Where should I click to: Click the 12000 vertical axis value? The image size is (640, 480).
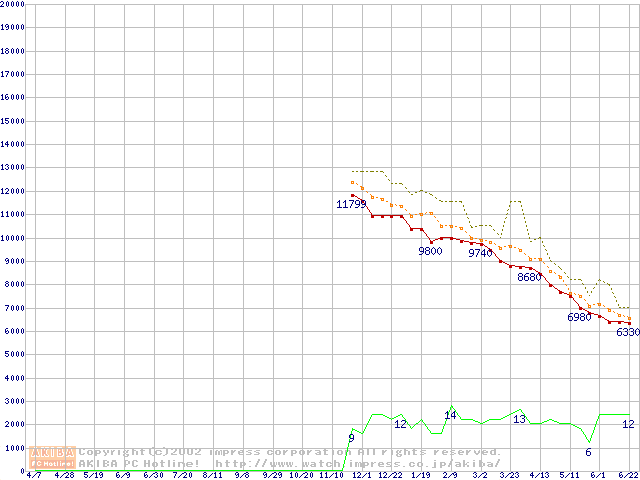point(12,191)
